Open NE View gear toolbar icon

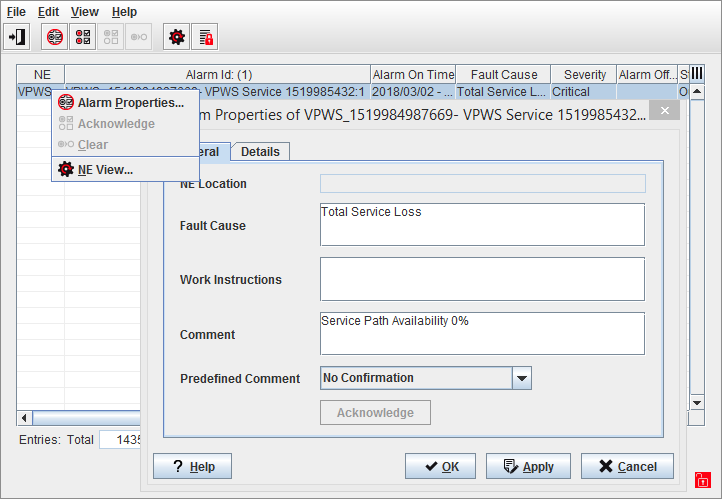(x=177, y=37)
